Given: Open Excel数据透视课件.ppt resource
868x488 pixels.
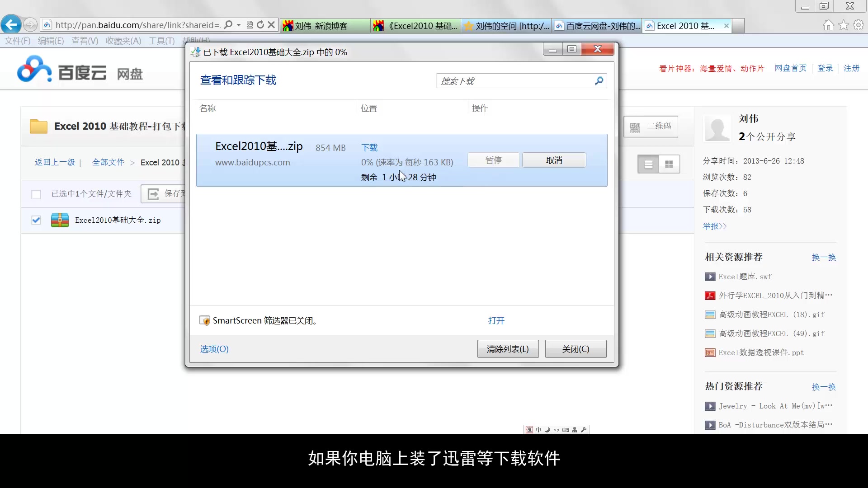Looking at the screenshot, I should [761, 352].
